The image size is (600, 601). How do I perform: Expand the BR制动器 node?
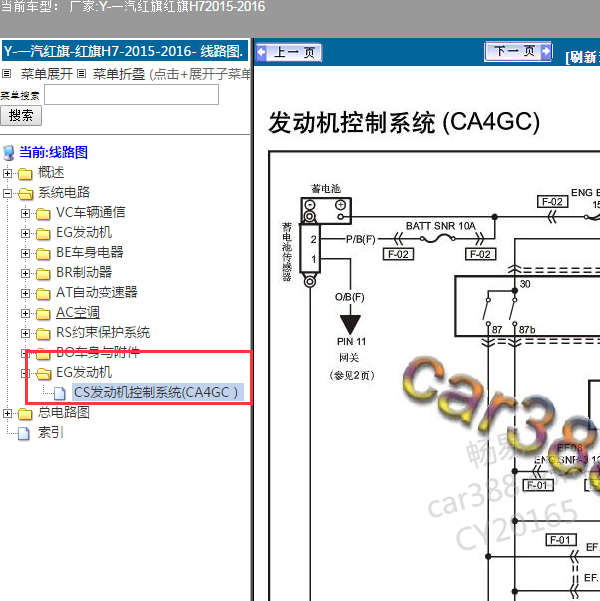click(25, 273)
